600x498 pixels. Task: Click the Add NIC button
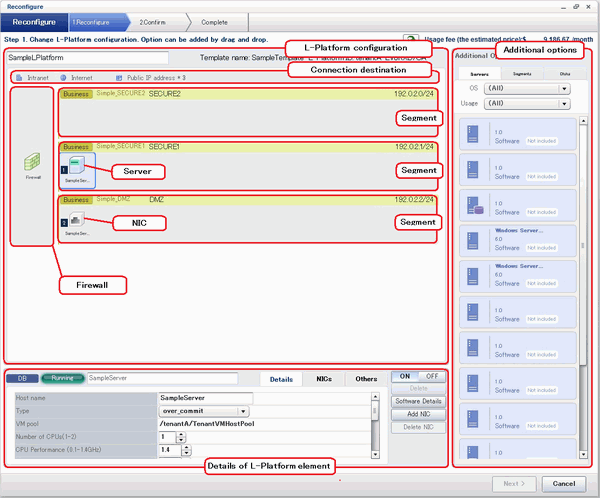pyautogui.click(x=418, y=414)
